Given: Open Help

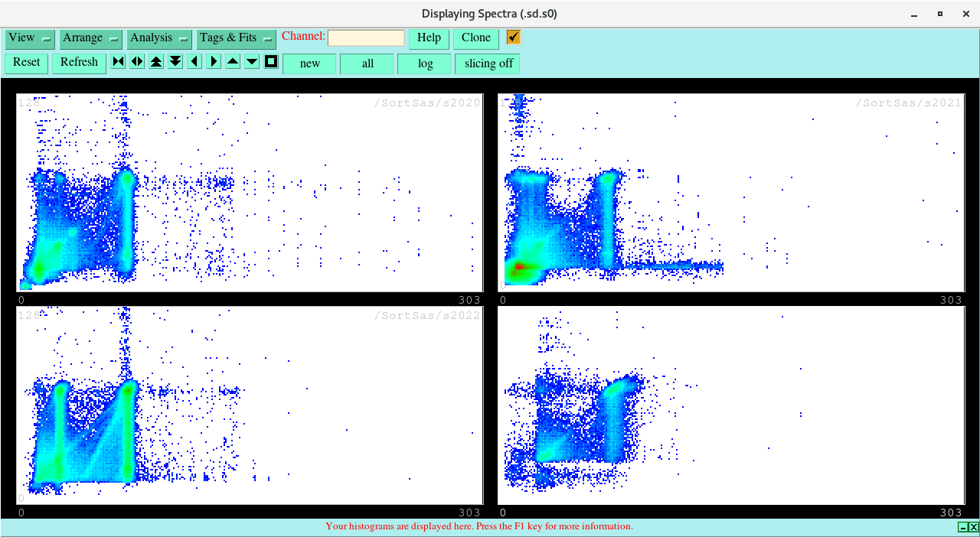Looking at the screenshot, I should click(428, 37).
